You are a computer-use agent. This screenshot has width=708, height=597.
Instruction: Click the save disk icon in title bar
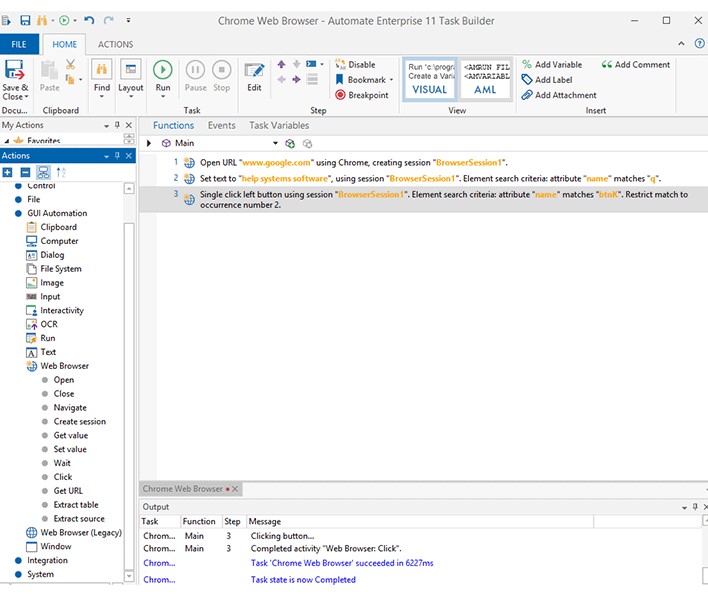(25, 20)
